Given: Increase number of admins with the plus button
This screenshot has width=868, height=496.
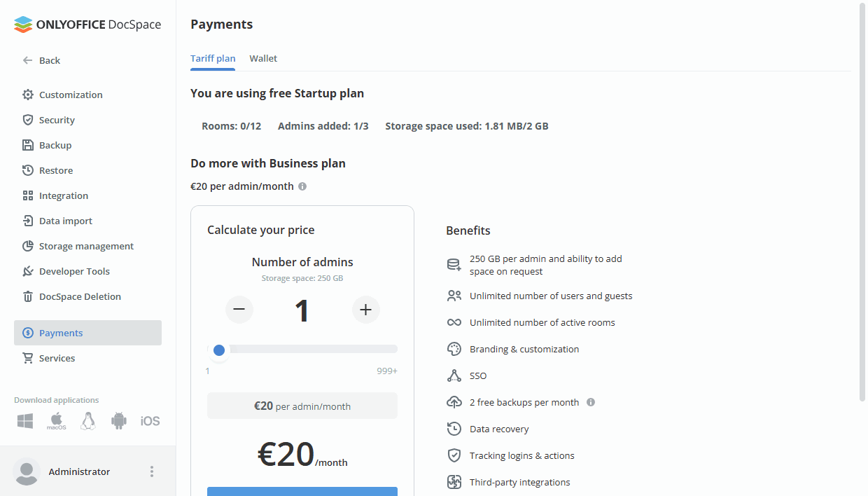Looking at the screenshot, I should (365, 309).
